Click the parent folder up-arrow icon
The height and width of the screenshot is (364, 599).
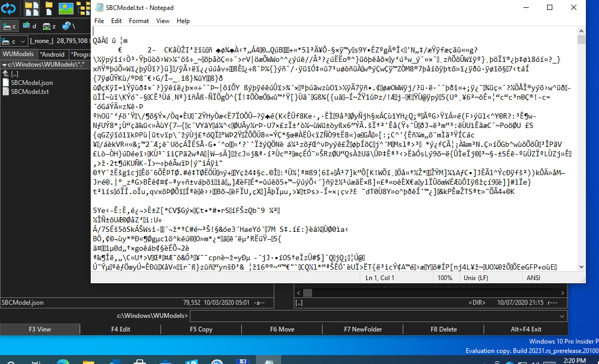click(5, 74)
